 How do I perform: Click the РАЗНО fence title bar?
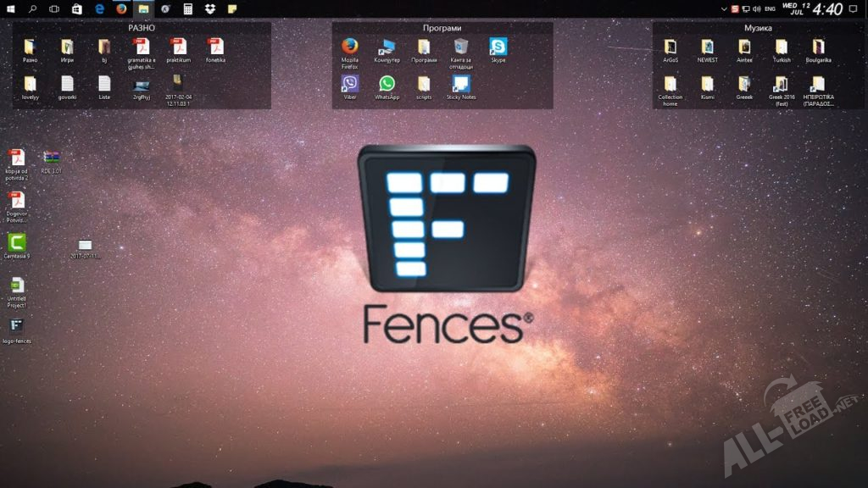tap(142, 28)
